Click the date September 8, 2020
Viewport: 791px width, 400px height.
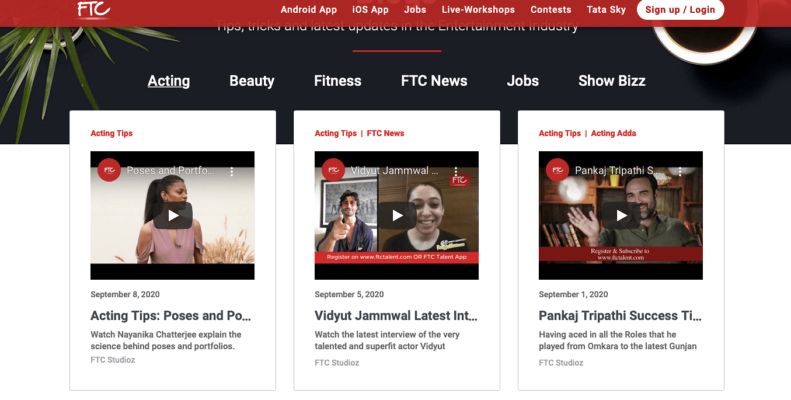(125, 294)
